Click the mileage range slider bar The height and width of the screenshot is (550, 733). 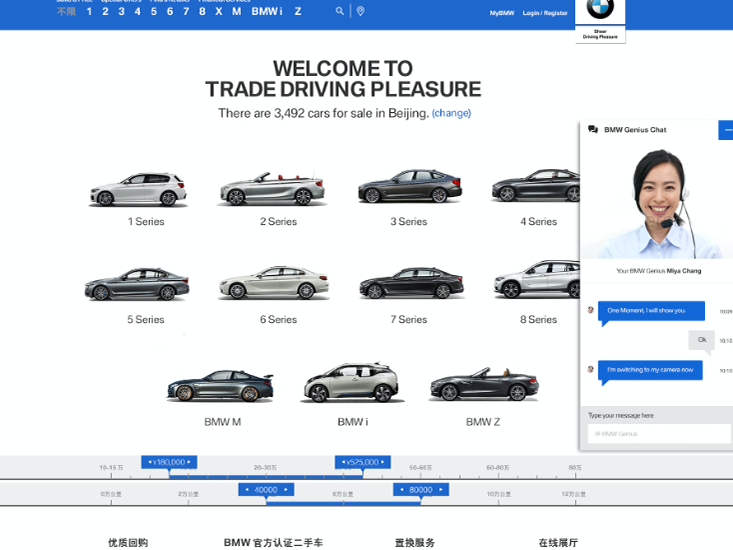point(343,503)
